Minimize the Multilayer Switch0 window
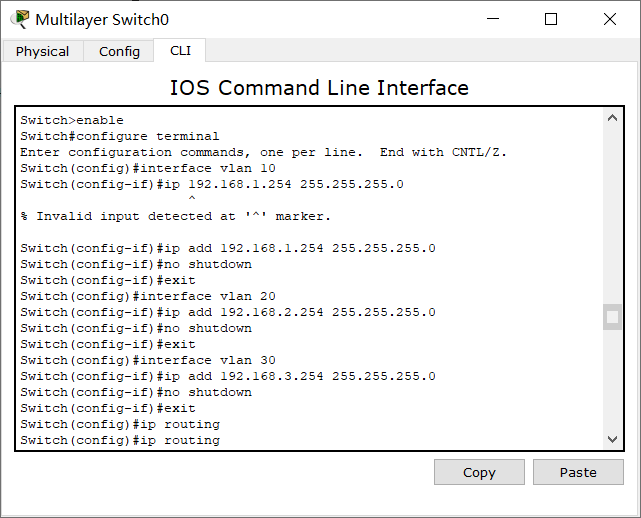 point(493,19)
